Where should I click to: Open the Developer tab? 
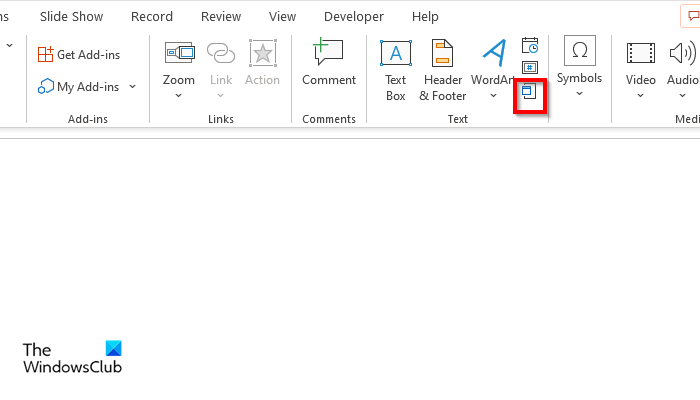(354, 17)
